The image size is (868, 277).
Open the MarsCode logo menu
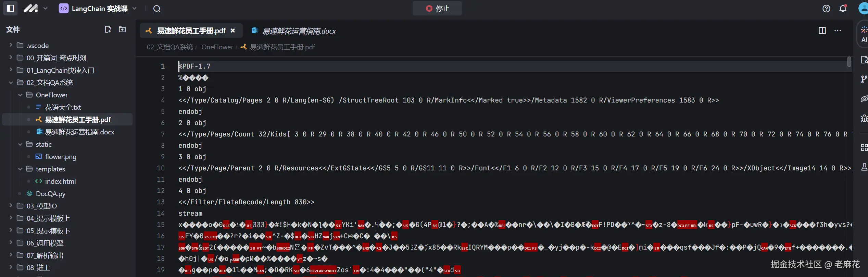[x=30, y=8]
